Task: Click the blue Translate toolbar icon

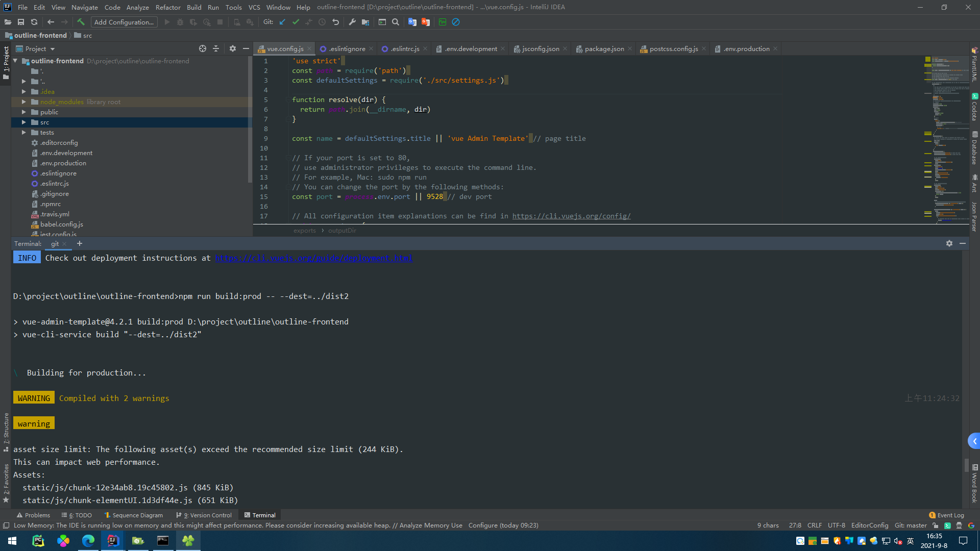Action: (x=412, y=22)
